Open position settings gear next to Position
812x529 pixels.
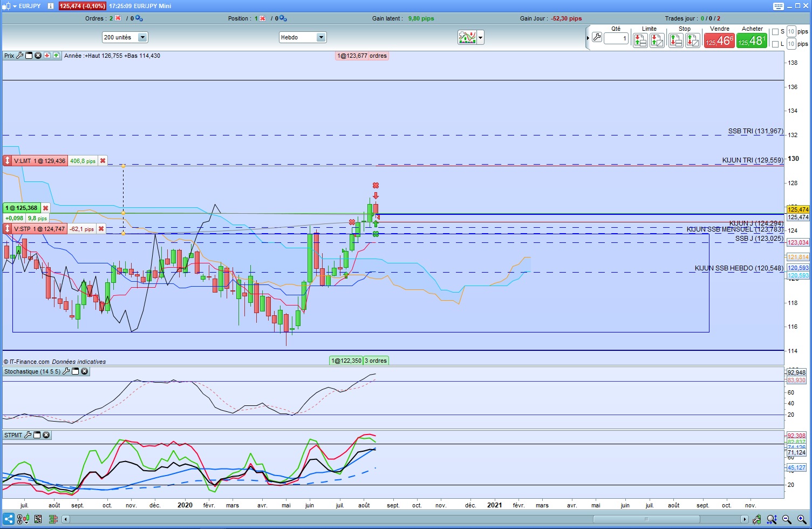point(283,18)
